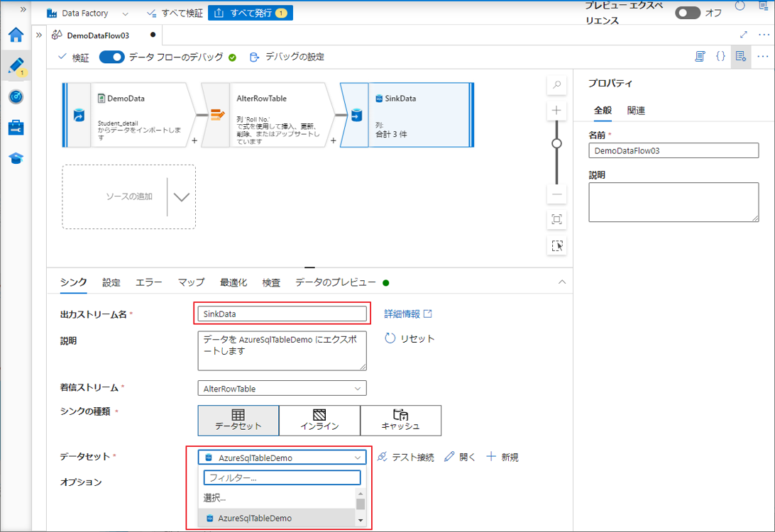This screenshot has width=775, height=532.
Task: Open the code view braces icon
Action: pos(720,56)
